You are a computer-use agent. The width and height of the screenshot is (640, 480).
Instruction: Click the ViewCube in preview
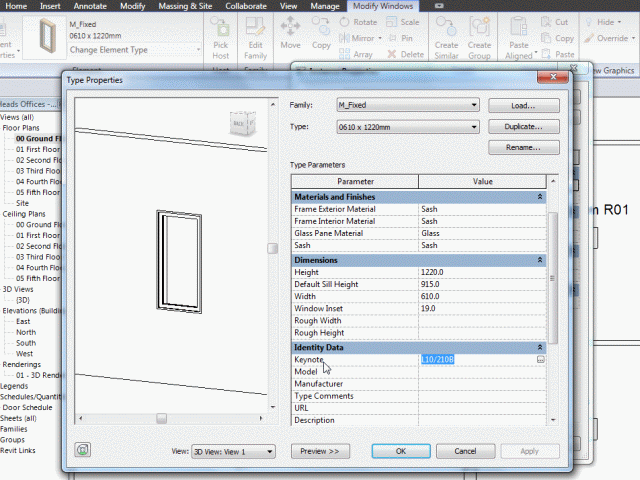pos(243,123)
